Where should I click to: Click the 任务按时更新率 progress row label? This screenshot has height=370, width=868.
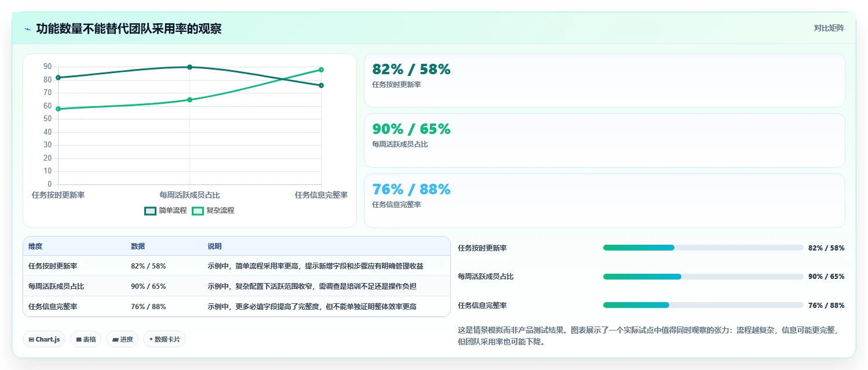(482, 248)
